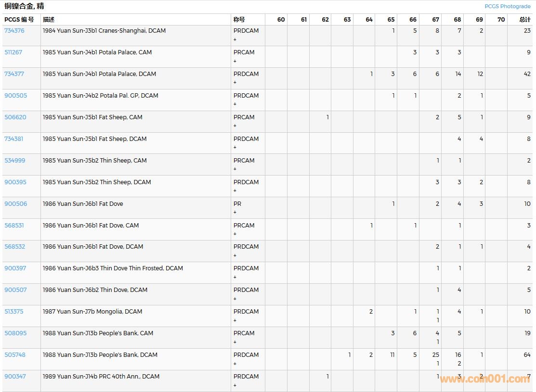The height and width of the screenshot is (392, 536).
Task: Open PCGS number 900347 link
Action: pos(15,377)
